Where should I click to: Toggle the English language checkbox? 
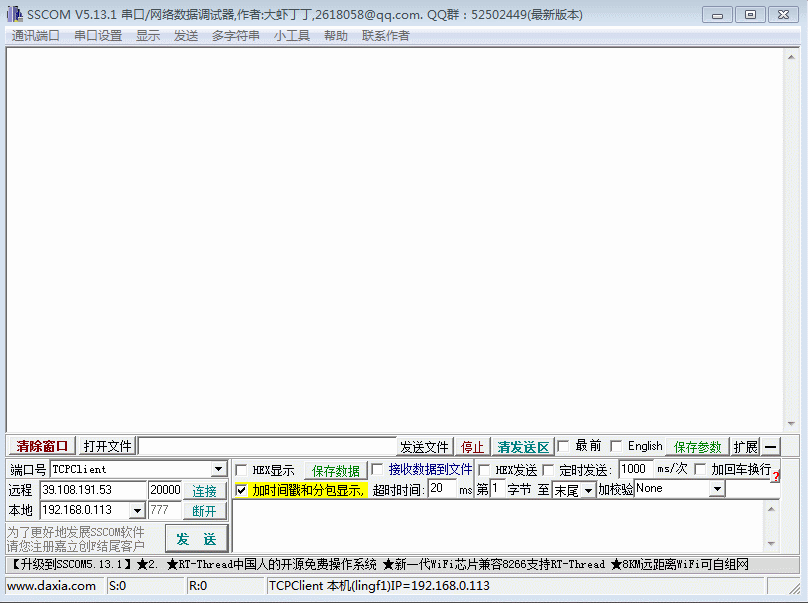point(616,446)
